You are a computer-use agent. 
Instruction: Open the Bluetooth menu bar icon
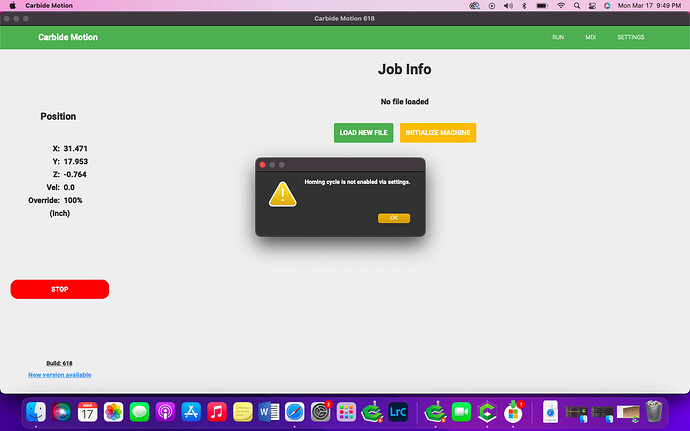[524, 6]
